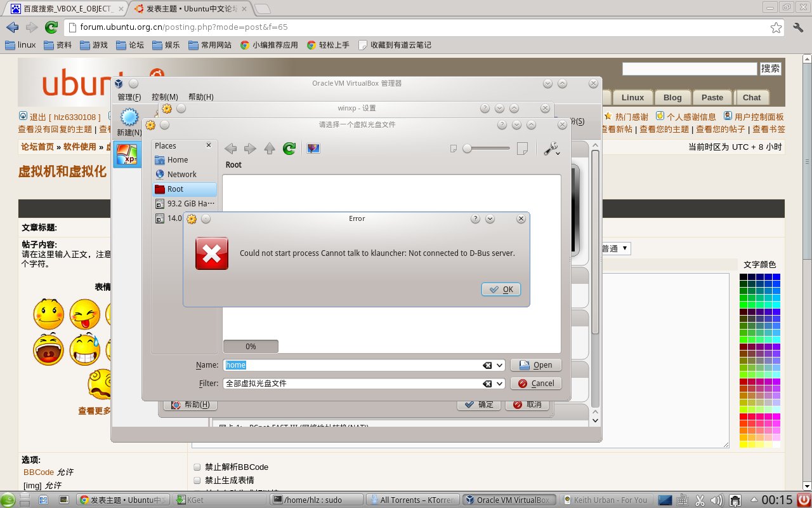Open Chrome wrench menu
Screen dimensions: 812x508
799,27
